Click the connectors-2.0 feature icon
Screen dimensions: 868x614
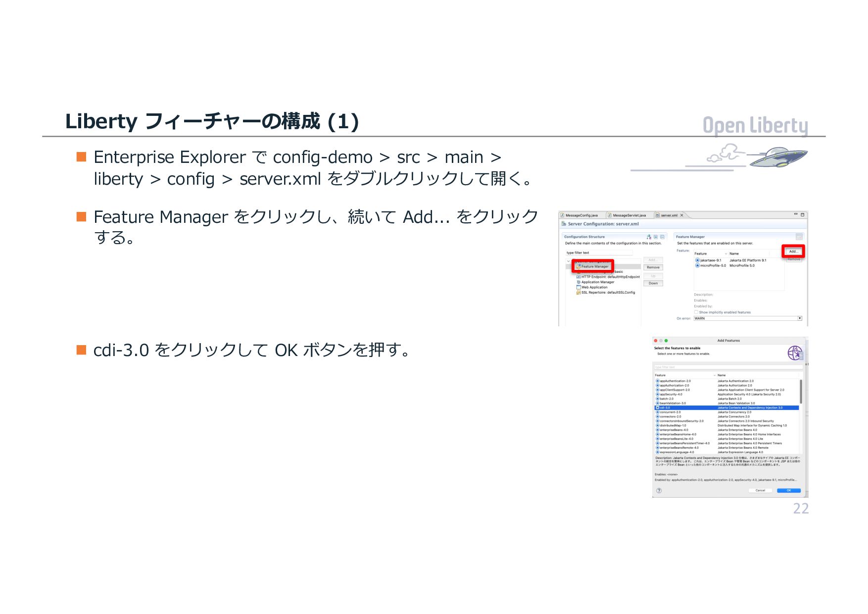tap(658, 416)
